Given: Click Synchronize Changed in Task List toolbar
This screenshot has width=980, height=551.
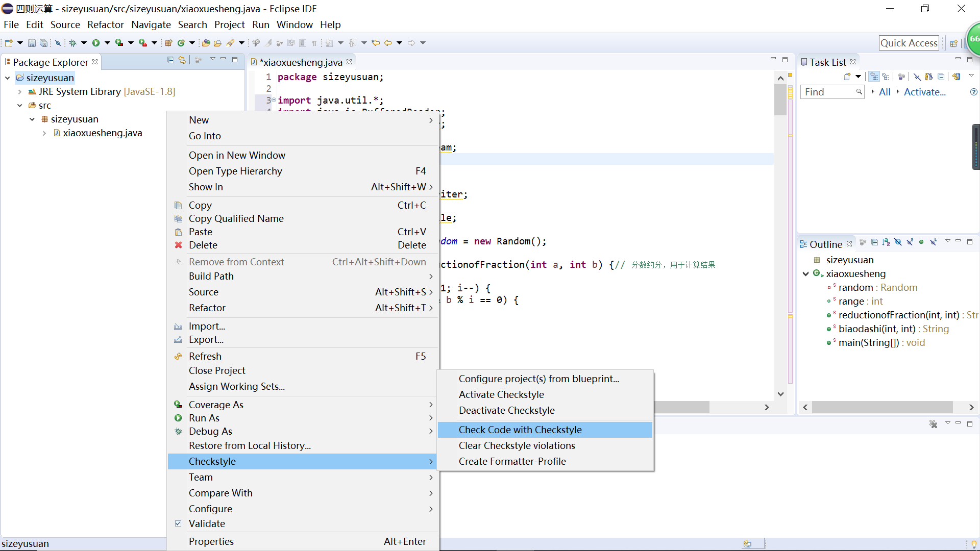Looking at the screenshot, I should coord(957,77).
